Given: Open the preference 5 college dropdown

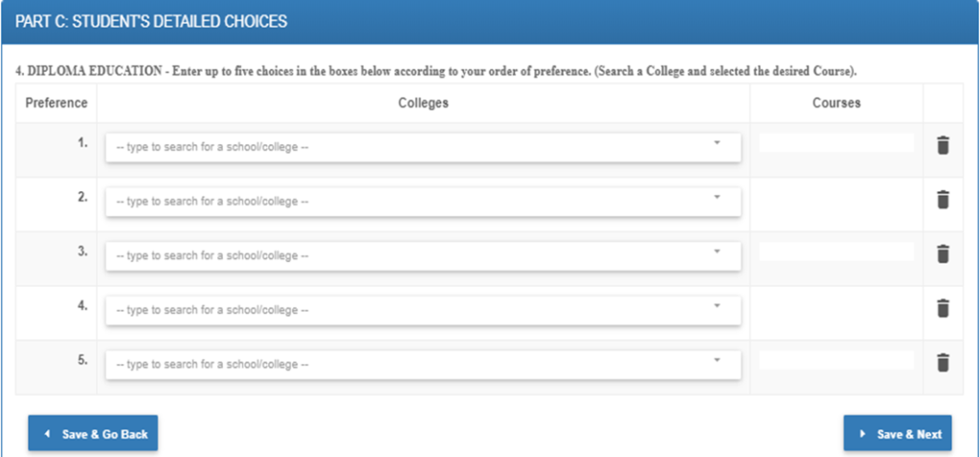Looking at the screenshot, I should [x=422, y=364].
